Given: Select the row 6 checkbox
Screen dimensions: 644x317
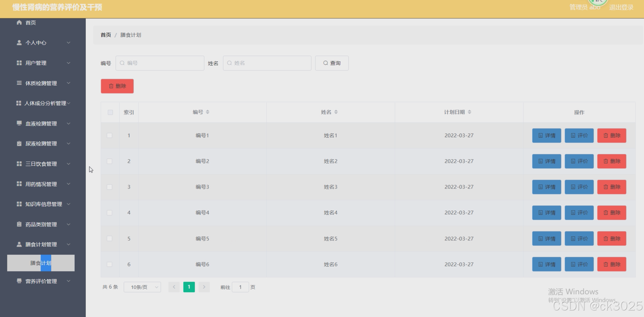Looking at the screenshot, I should 109,264.
